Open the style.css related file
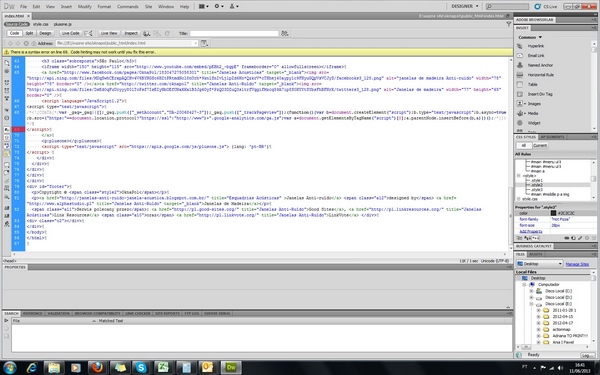The width and height of the screenshot is (600, 375). (x=41, y=24)
